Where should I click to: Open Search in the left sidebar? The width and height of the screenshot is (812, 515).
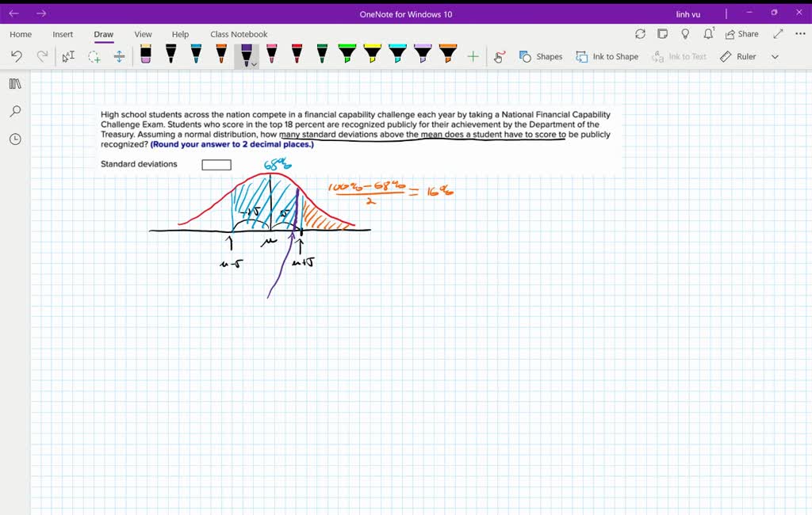coord(15,112)
